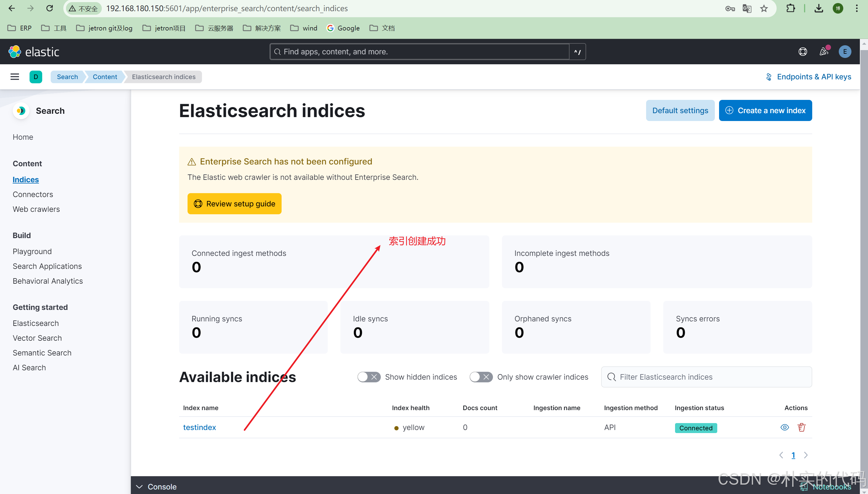Open the wind bookmark folder
The image size is (868, 494).
tap(304, 28)
